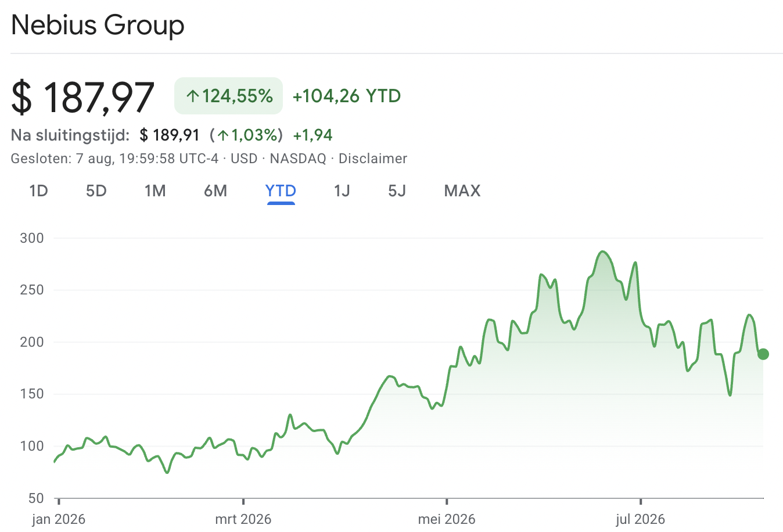
Task: Show the 6M chart range
Action: [215, 191]
